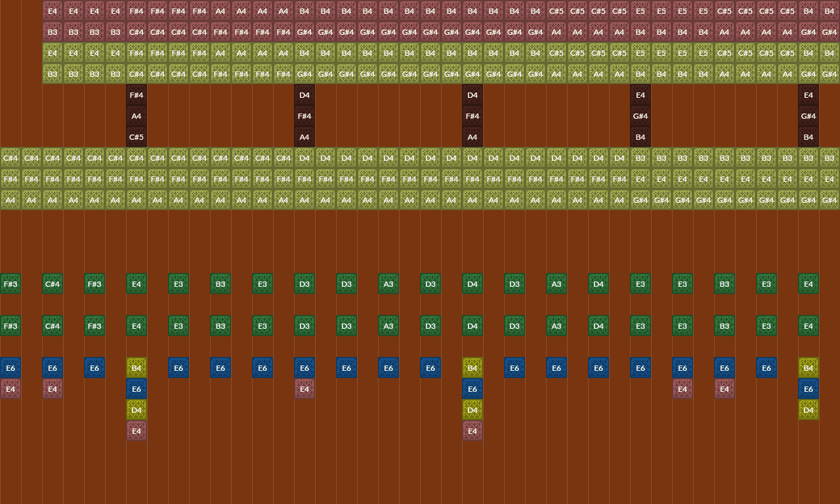840x504 pixels.
Task: Click the blue E6 note beneath the yellow B4
Action: [x=136, y=388]
